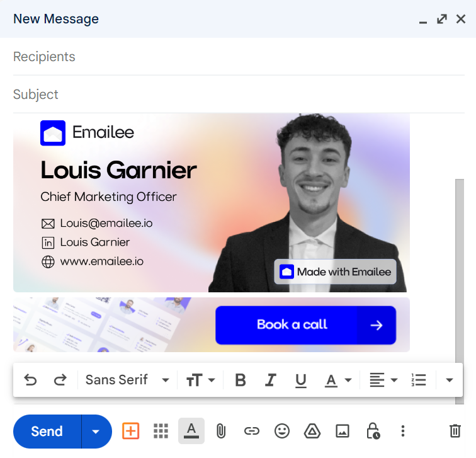The height and width of the screenshot is (458, 476).
Task: Toggle italic formatting
Action: point(271,380)
